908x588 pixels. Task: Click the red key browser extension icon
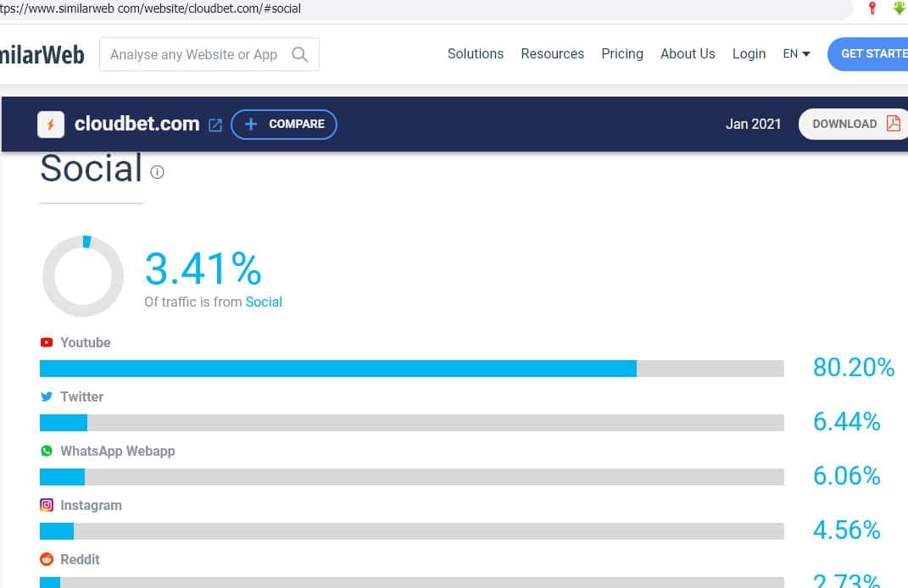[872, 8]
